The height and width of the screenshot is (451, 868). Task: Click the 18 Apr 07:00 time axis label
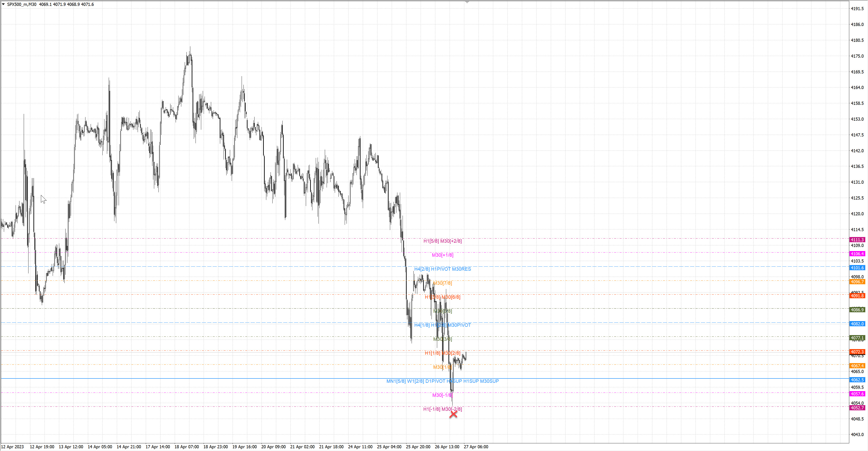186,447
